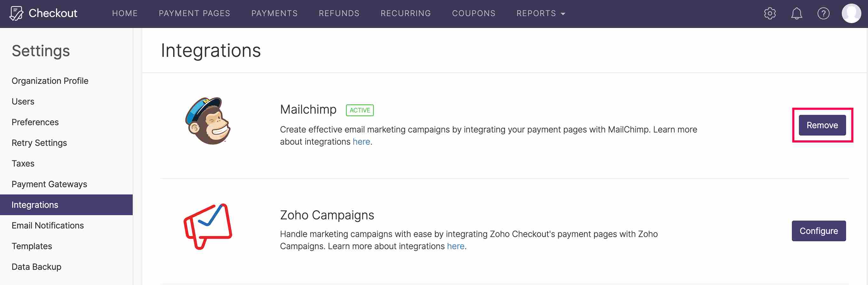Configure the Zoho Campaigns integration
868x285 pixels.
pos(819,231)
